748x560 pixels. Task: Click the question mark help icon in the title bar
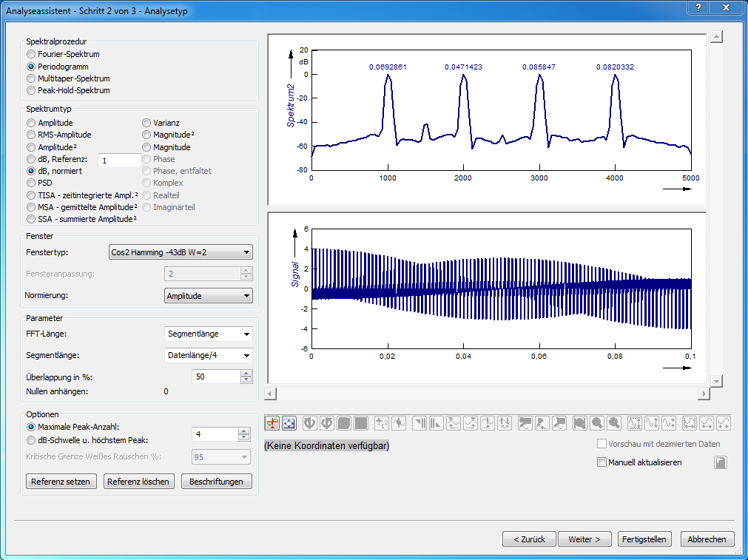tap(698, 7)
